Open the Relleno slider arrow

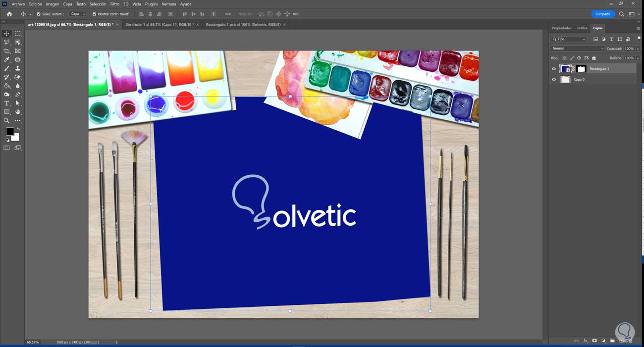tap(638, 58)
